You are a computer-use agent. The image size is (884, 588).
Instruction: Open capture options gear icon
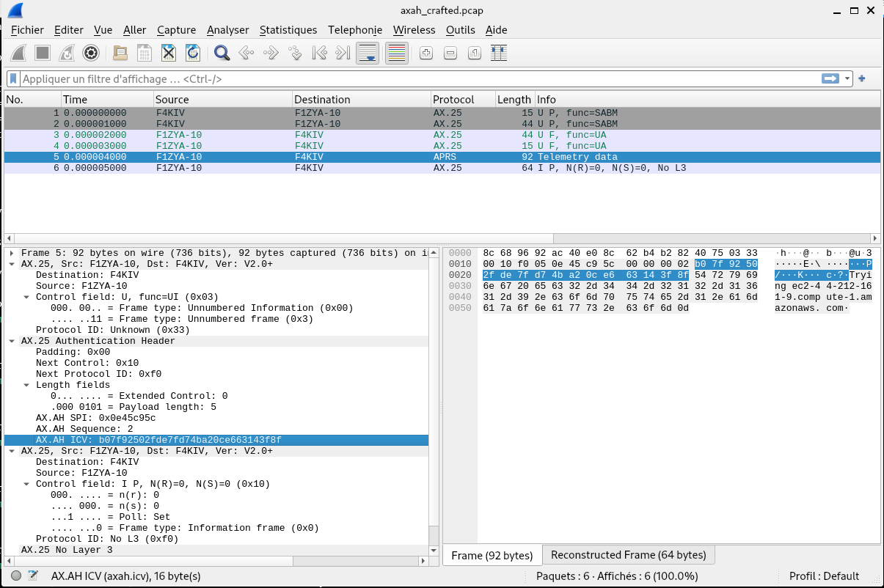point(91,53)
